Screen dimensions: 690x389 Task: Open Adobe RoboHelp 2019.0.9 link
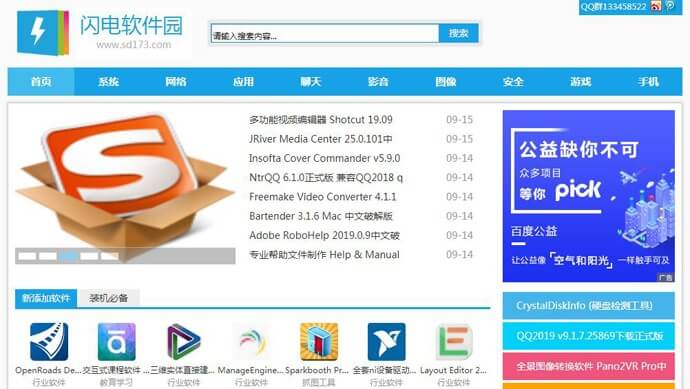tap(324, 235)
